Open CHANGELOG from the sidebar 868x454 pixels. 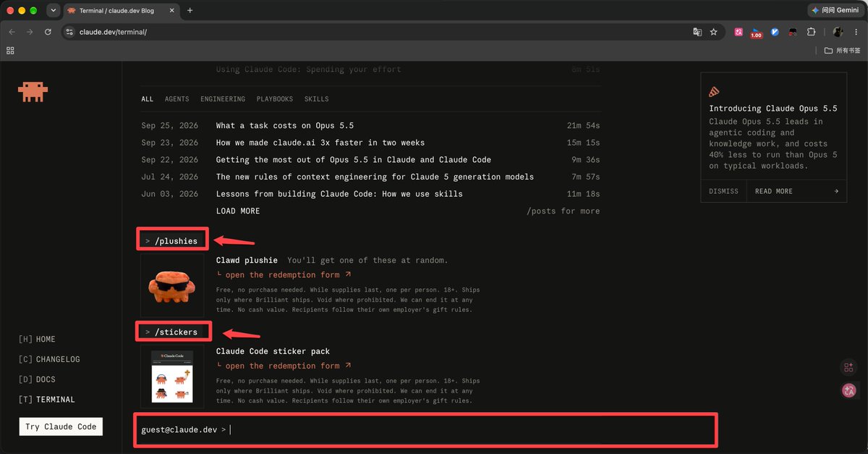point(49,359)
